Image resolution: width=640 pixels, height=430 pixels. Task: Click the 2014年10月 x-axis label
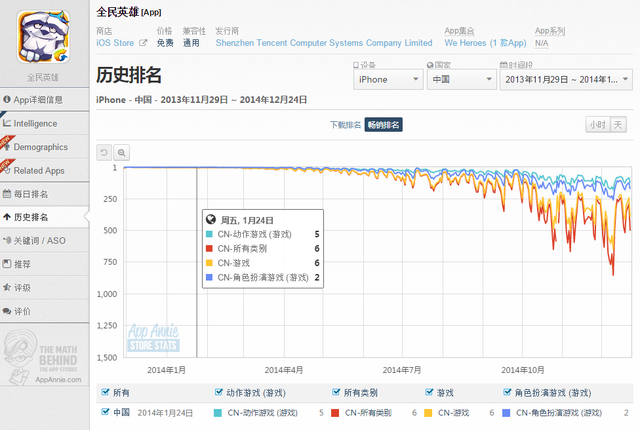[x=523, y=370]
